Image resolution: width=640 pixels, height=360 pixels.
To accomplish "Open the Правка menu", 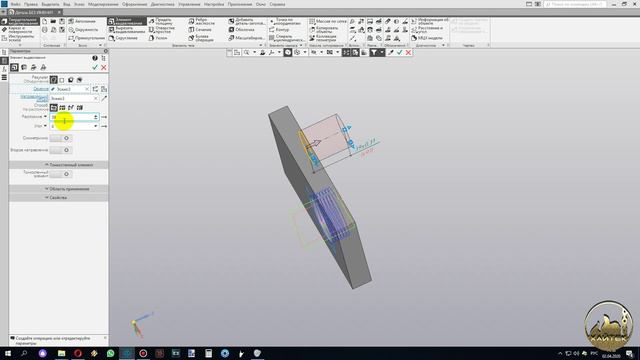I will (x=31, y=4).
